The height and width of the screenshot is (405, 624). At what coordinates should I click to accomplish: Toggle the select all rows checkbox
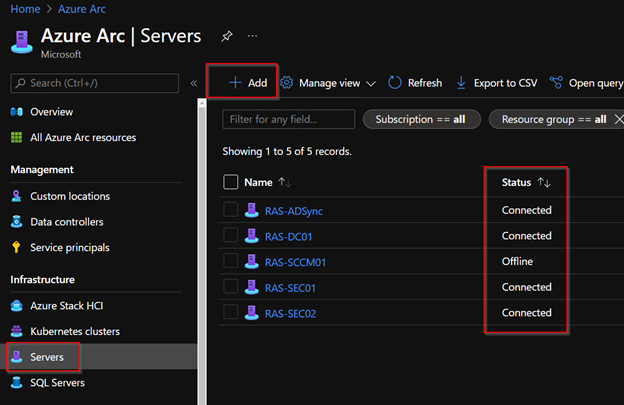(231, 182)
